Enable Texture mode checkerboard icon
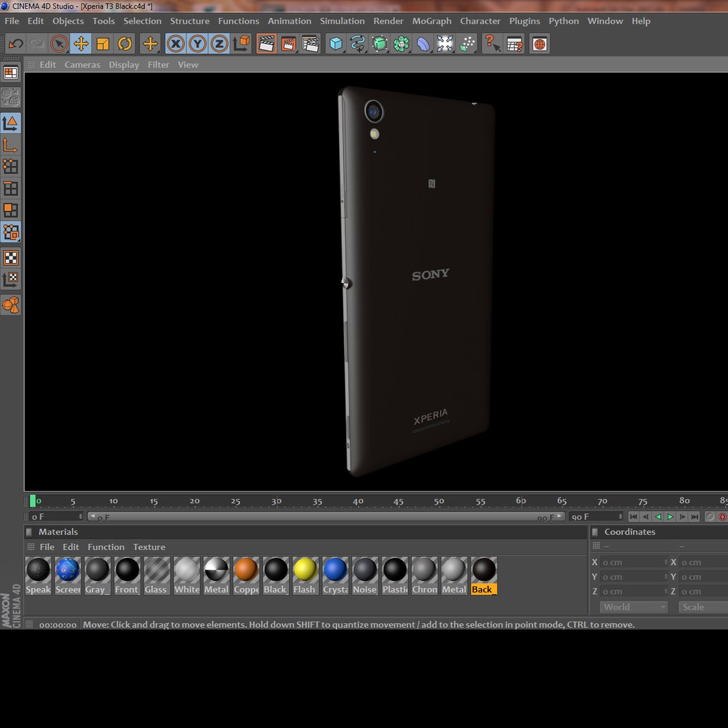The image size is (728, 728). point(11,257)
